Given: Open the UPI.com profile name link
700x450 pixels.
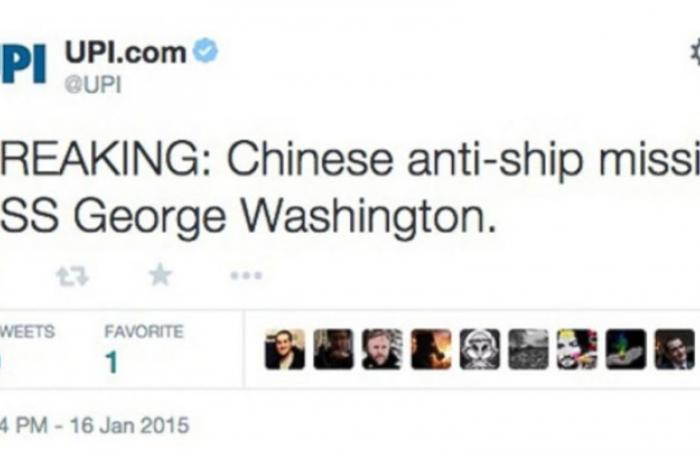Looking at the screenshot, I should click(125, 52).
